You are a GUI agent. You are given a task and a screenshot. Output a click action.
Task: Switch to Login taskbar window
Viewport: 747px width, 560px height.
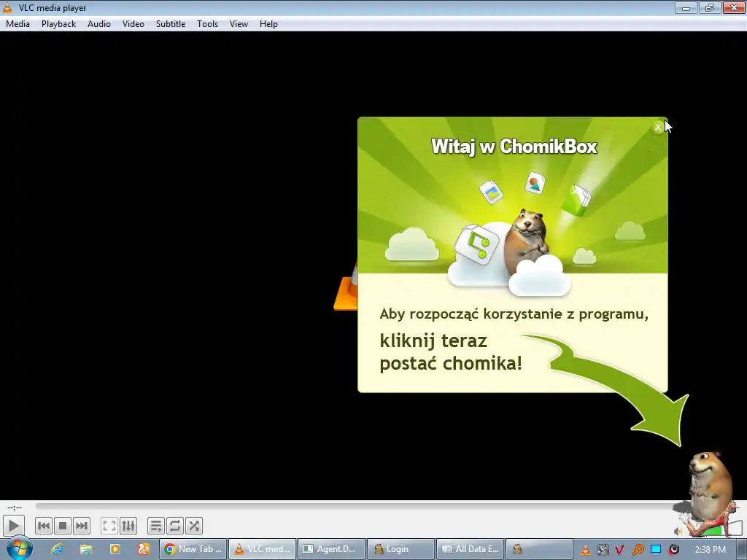pos(400,549)
